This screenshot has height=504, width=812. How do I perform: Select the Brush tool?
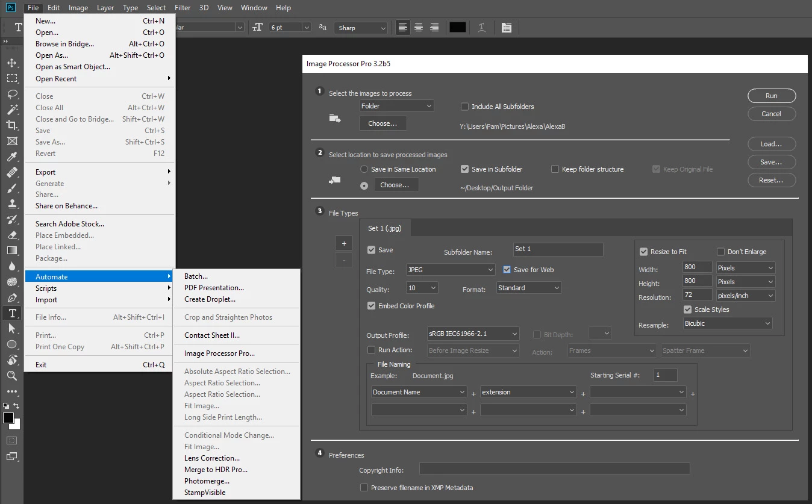tap(11, 188)
